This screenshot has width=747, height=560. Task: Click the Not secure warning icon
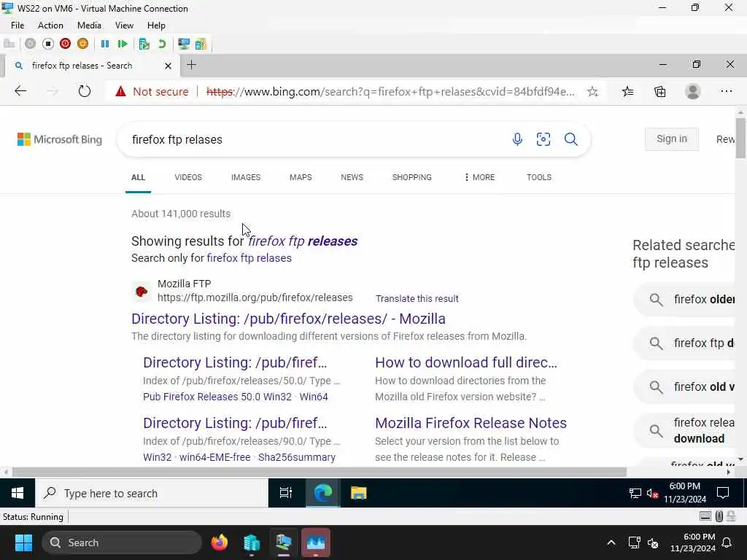(x=120, y=91)
